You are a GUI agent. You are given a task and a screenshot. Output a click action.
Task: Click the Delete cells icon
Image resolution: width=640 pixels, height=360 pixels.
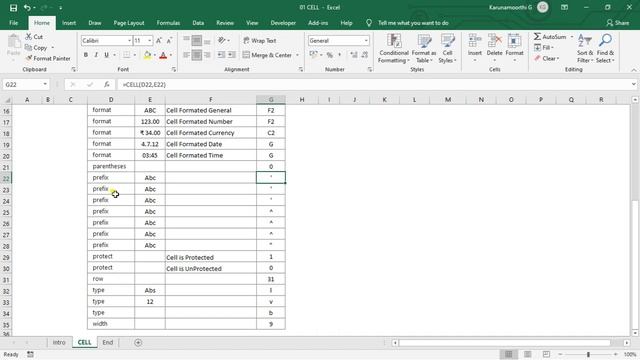click(x=494, y=41)
